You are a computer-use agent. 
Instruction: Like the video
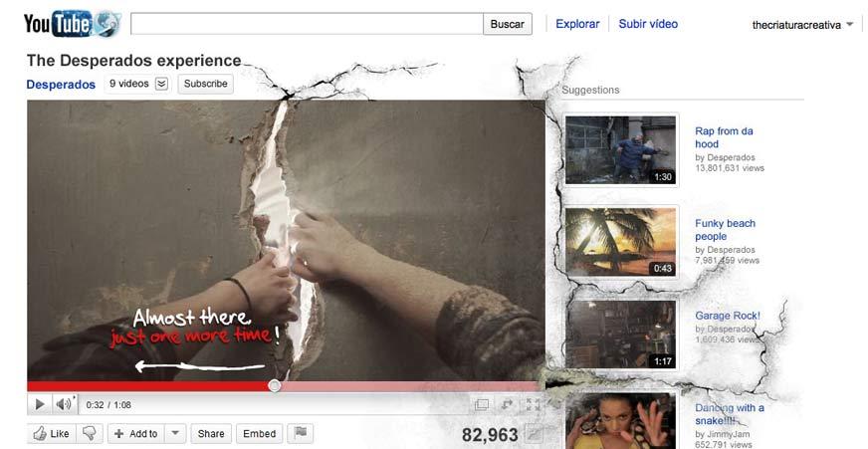[x=52, y=433]
